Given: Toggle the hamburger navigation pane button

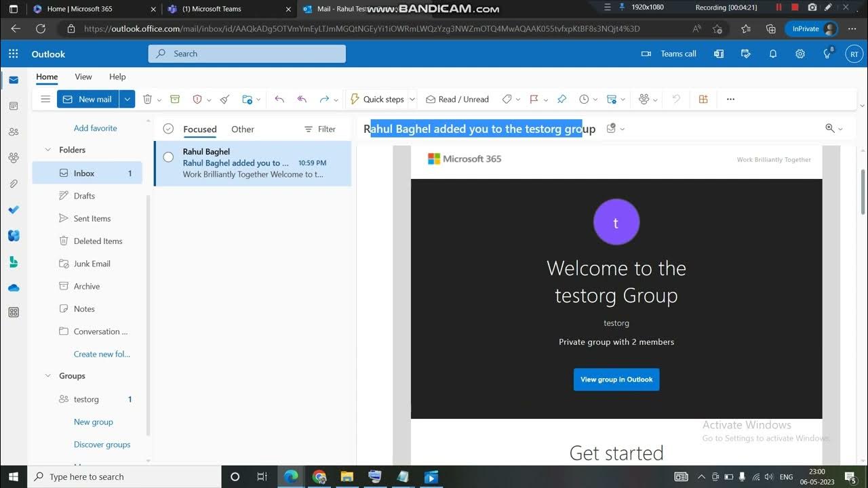Looking at the screenshot, I should (x=45, y=99).
